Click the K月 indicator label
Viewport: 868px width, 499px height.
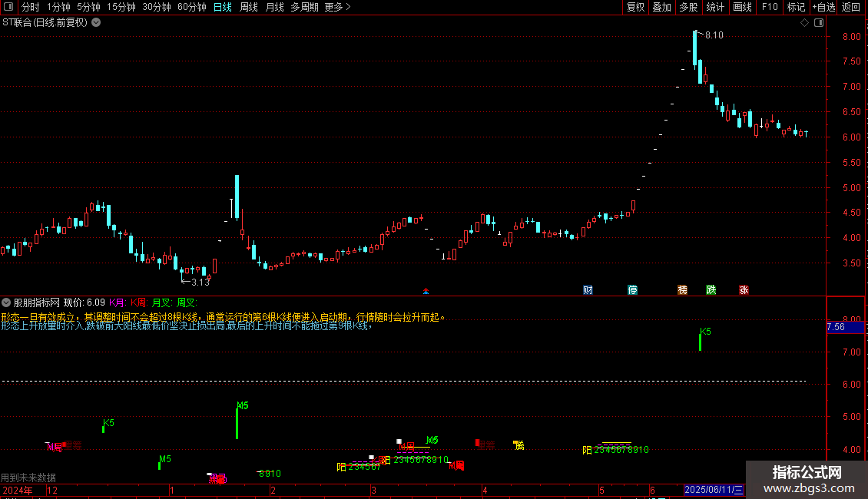coord(117,302)
